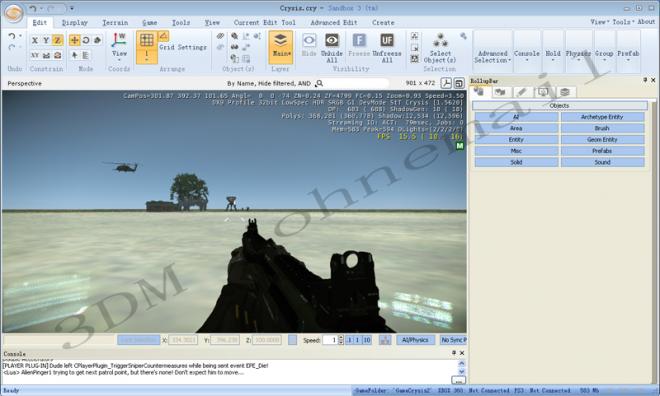Click the Archetype Entity button
The height and width of the screenshot is (396, 660).
click(x=602, y=117)
